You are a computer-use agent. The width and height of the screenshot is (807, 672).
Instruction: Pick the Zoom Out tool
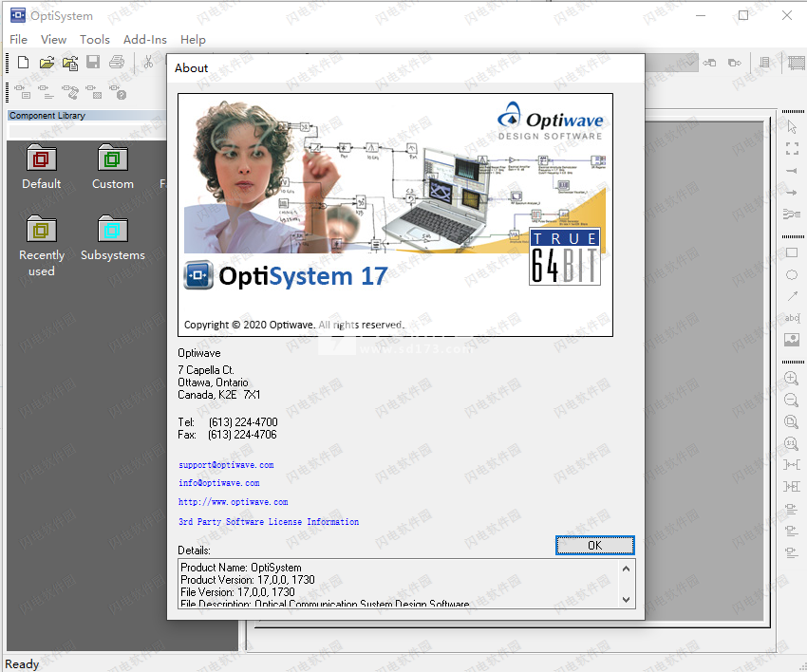pyautogui.click(x=792, y=401)
